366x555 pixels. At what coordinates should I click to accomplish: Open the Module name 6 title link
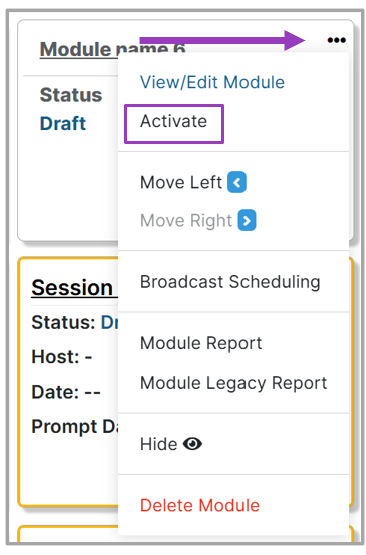point(113,49)
